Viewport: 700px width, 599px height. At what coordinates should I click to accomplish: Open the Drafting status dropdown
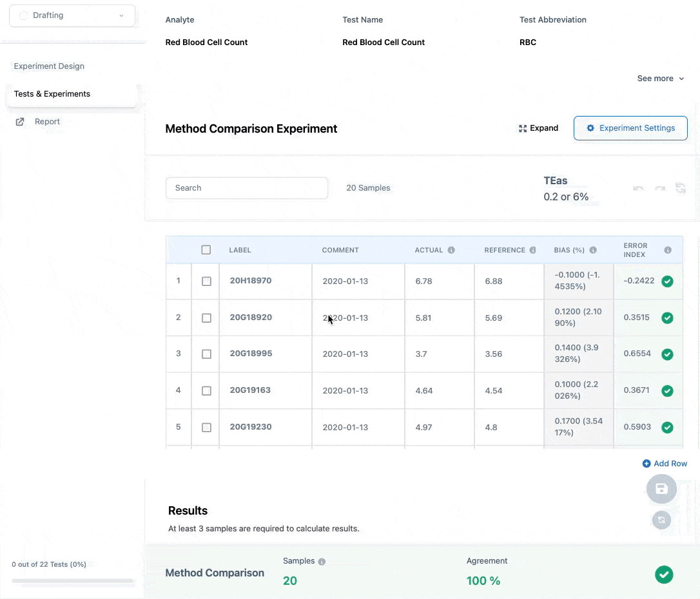click(x=72, y=15)
